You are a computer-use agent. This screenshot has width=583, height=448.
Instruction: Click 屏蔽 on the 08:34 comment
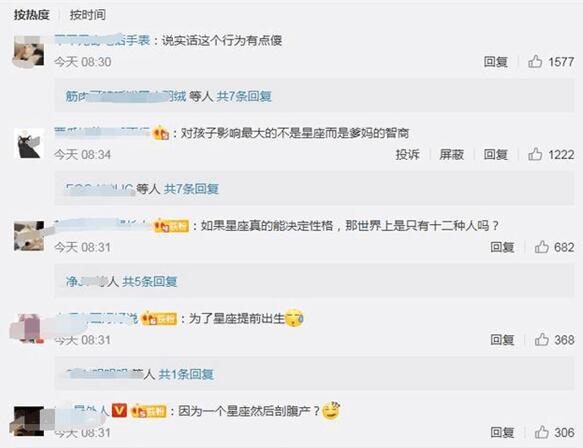(451, 154)
